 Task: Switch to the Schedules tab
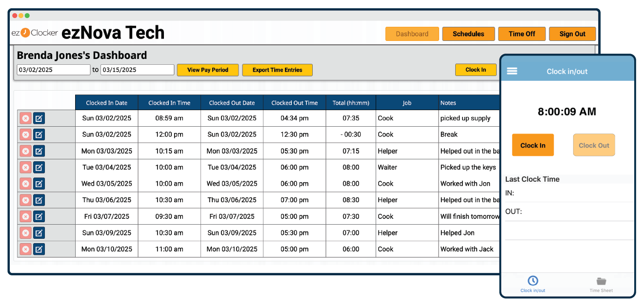(x=468, y=34)
